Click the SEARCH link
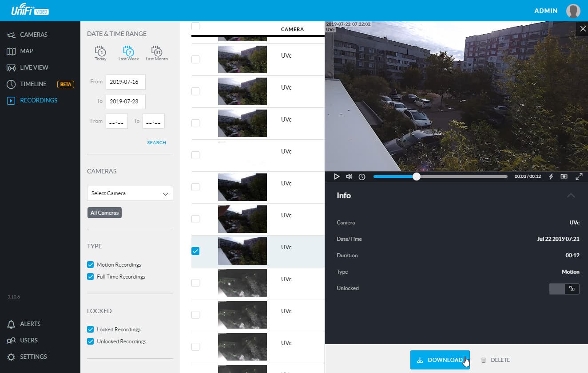This screenshot has width=588, height=373. tap(157, 143)
